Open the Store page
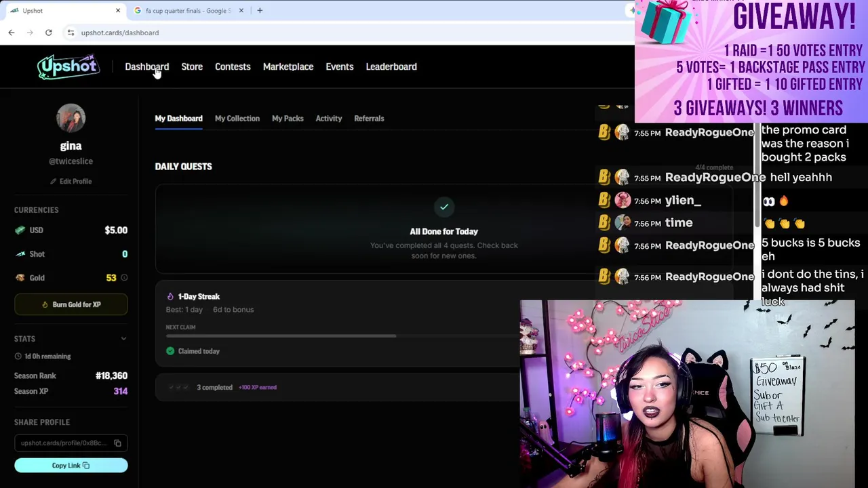The image size is (868, 488). click(192, 66)
